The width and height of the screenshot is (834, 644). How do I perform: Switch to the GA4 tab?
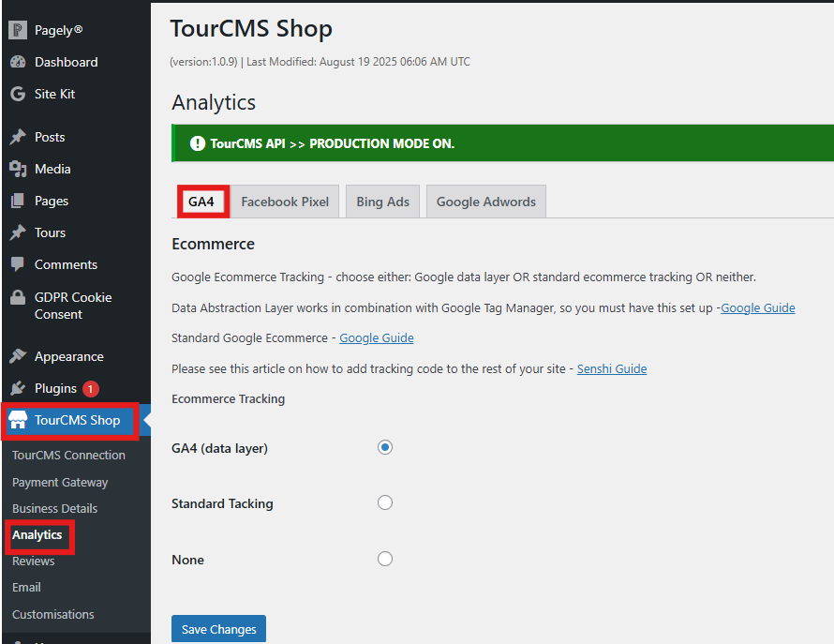click(x=201, y=202)
